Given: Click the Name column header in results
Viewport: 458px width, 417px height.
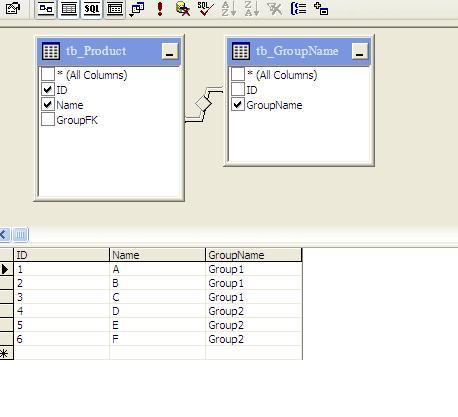Looking at the screenshot, I should 157,255.
